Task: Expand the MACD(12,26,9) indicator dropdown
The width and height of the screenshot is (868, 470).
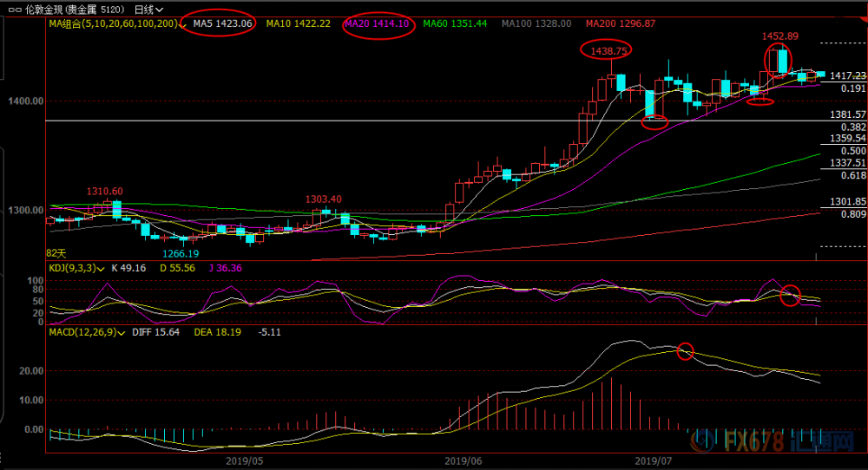Action: (x=122, y=333)
